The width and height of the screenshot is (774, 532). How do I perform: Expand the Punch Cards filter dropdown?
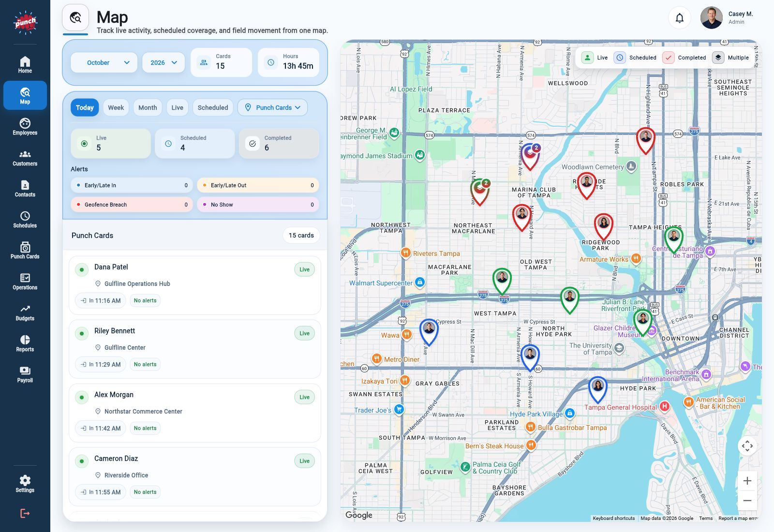tap(273, 107)
